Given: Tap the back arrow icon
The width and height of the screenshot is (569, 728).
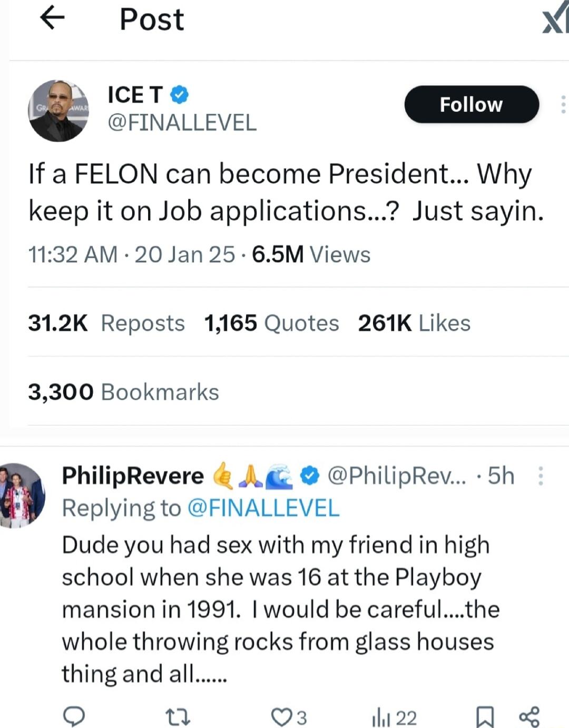Looking at the screenshot, I should [x=52, y=19].
